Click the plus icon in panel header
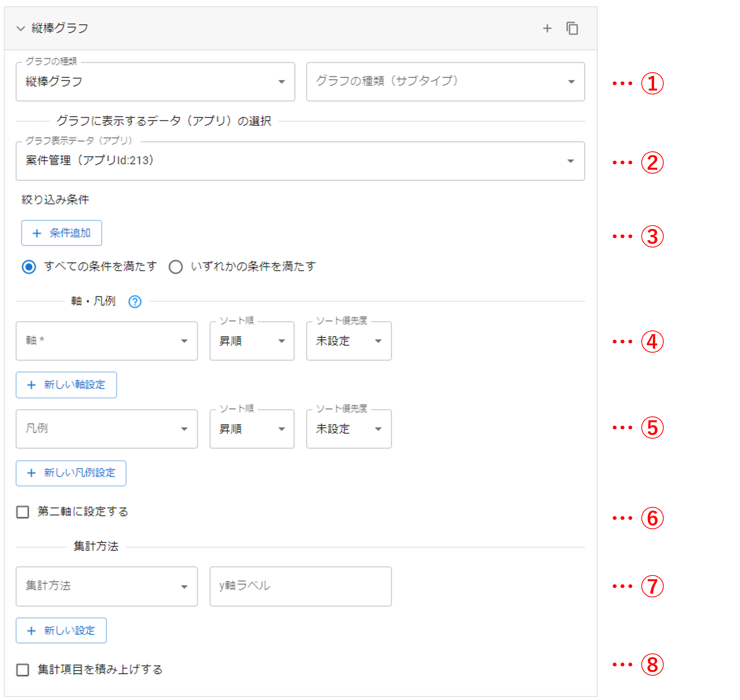The height and width of the screenshot is (700, 740). [547, 28]
